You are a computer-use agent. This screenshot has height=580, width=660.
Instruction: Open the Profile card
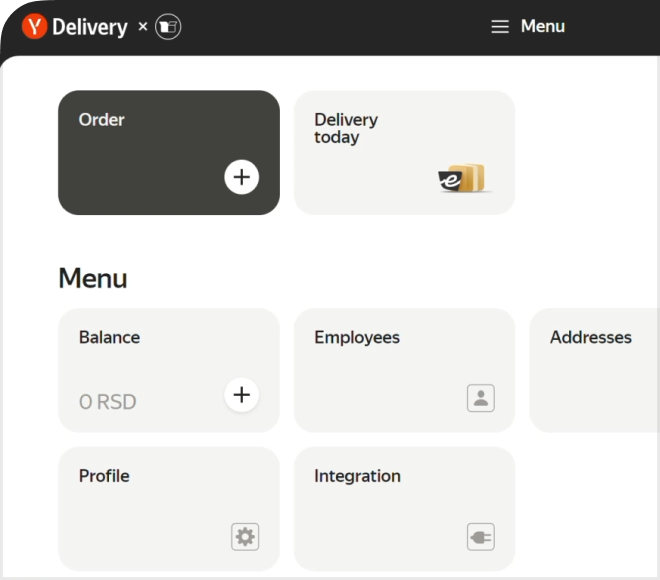pyautogui.click(x=169, y=509)
